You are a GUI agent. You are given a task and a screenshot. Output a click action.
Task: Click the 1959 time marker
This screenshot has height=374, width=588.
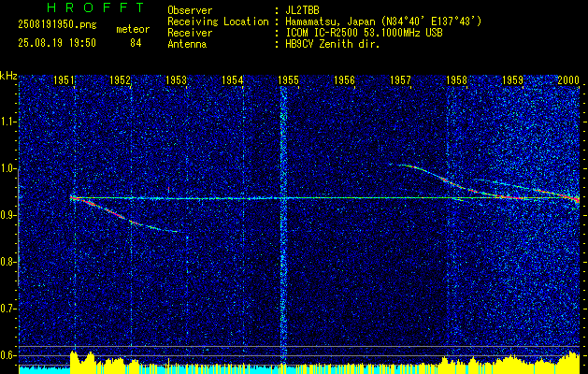[x=512, y=79]
